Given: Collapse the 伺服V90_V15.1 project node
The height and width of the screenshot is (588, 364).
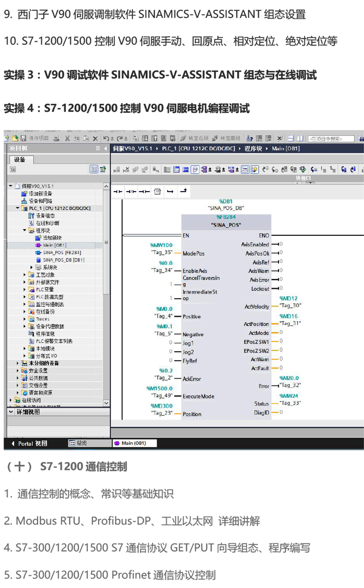Looking at the screenshot, I should coord(10,186).
